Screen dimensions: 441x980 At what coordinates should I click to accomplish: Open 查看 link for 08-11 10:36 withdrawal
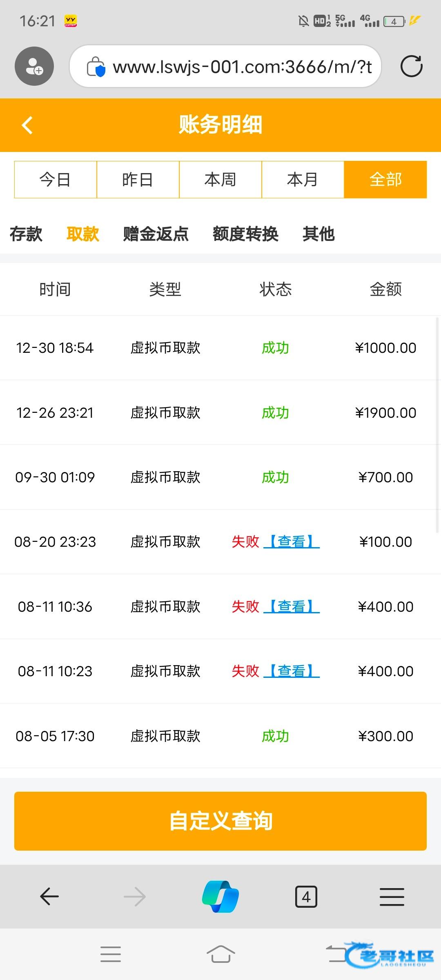click(x=292, y=607)
